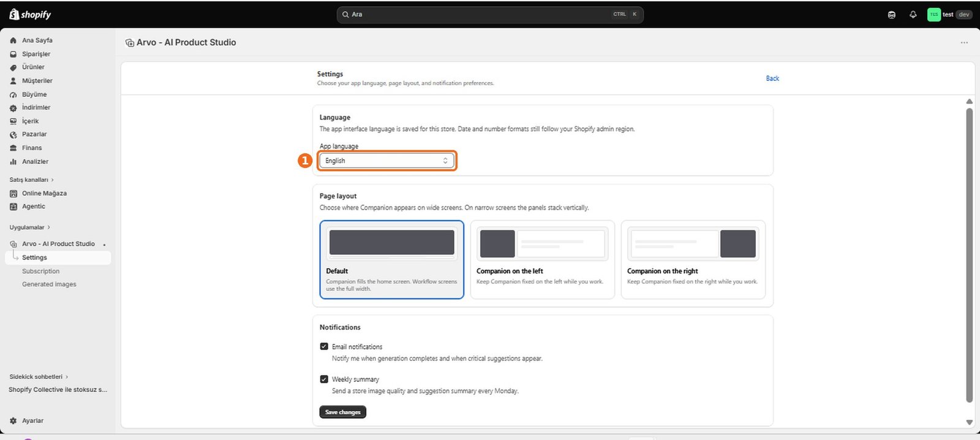Screen dimensions: 980x440
Task: Open Shopify Collective chat entry
Action: (58, 390)
